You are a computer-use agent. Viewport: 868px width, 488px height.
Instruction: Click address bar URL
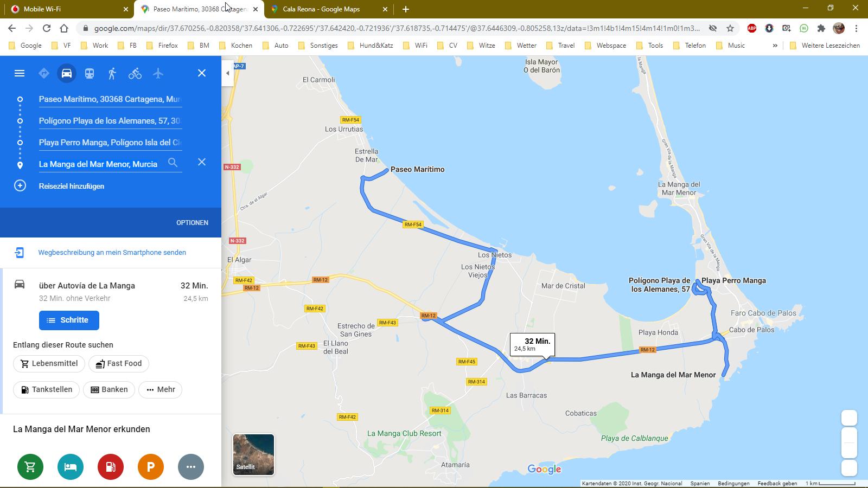(x=397, y=28)
